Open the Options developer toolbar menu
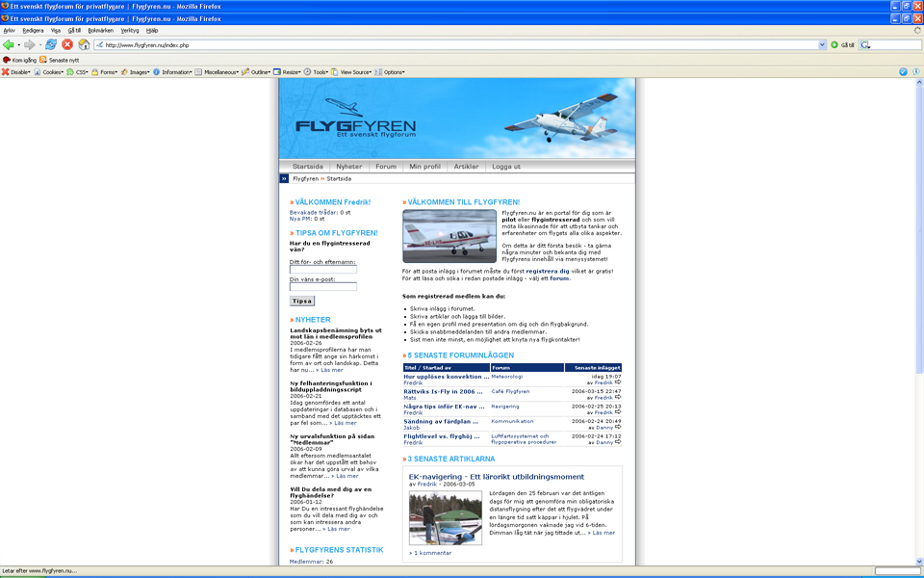Viewport: 924px width, 578px height. point(390,72)
